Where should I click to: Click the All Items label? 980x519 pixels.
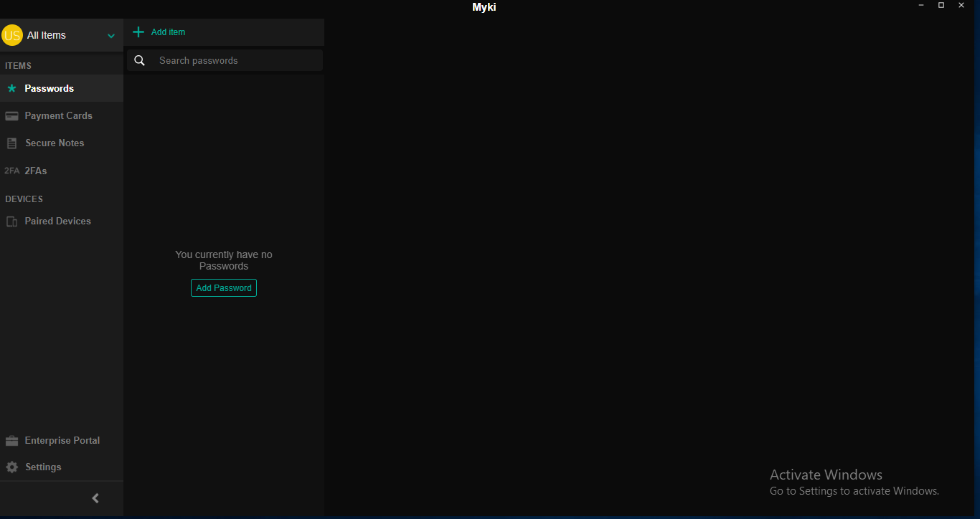tap(47, 35)
